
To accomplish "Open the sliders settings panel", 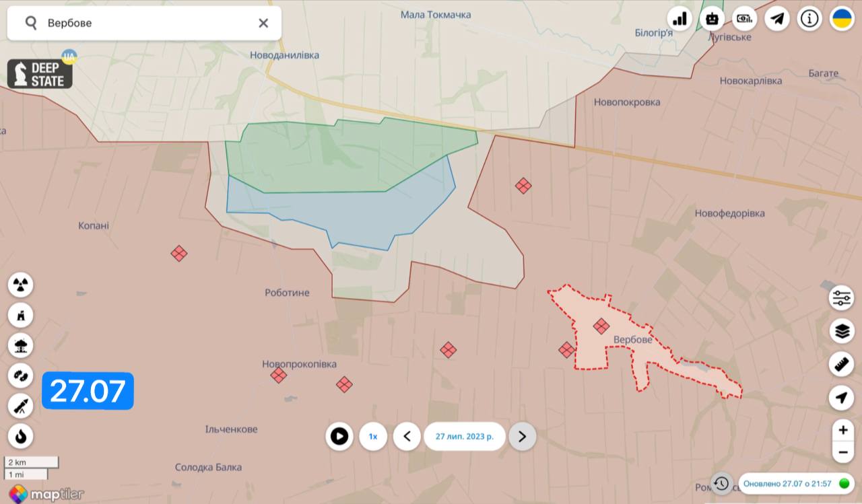I will tap(841, 297).
